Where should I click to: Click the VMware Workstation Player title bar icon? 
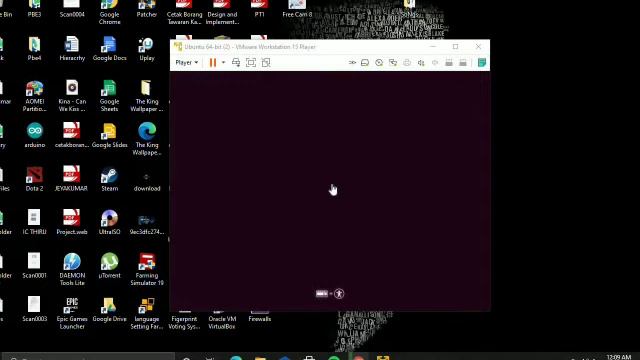[x=178, y=47]
